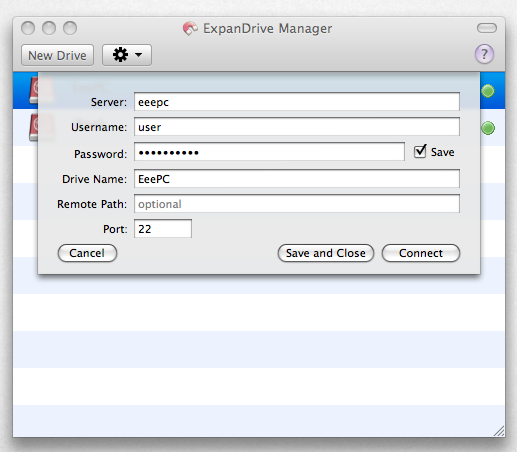The width and height of the screenshot is (517, 452).
Task: Focus the Password field
Action: [x=269, y=152]
